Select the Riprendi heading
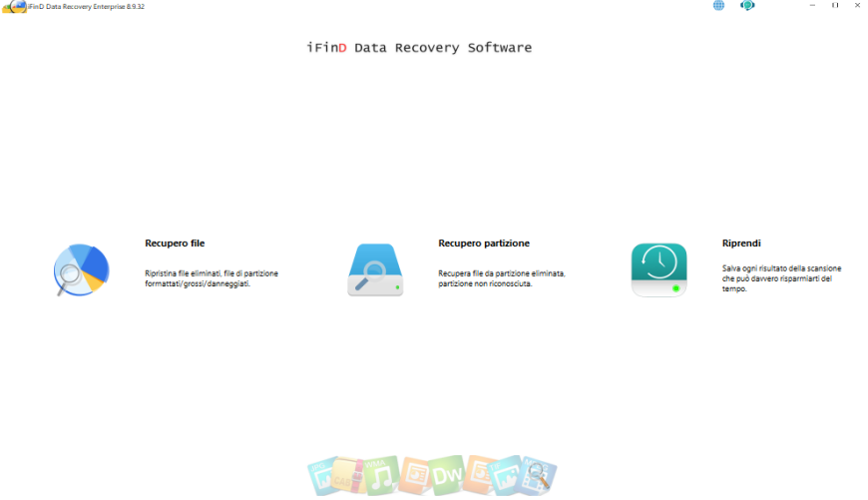This screenshot has width=868, height=500. click(741, 244)
